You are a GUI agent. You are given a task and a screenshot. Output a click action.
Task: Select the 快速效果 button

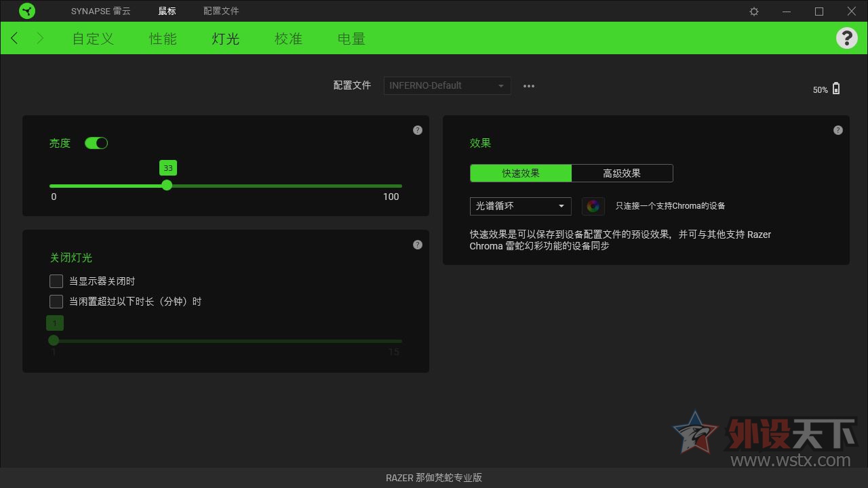pyautogui.click(x=521, y=174)
